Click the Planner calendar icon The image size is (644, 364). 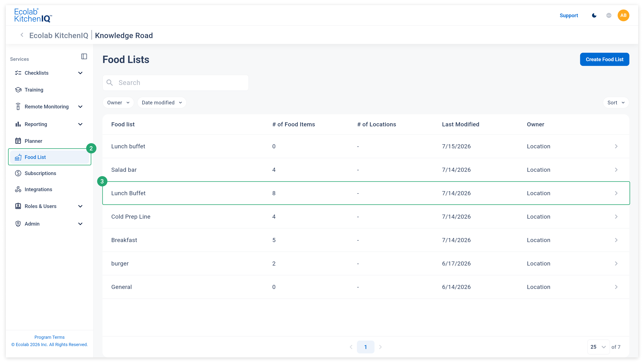tap(18, 141)
